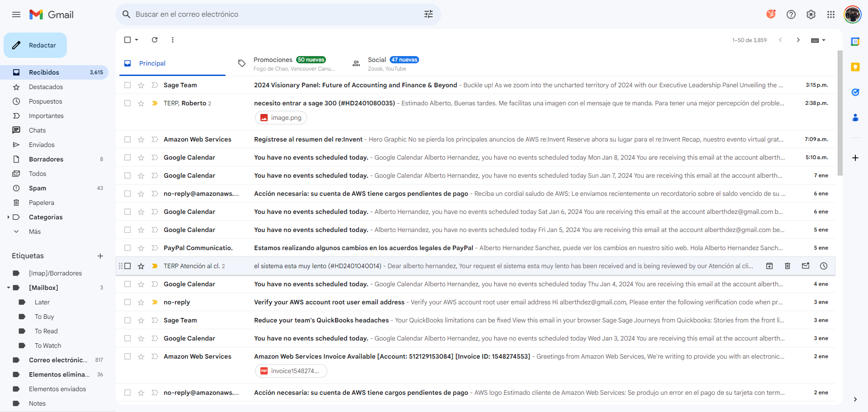Tick the checkbox for TERP, Roberto email
The image size is (868, 412).
(127, 103)
